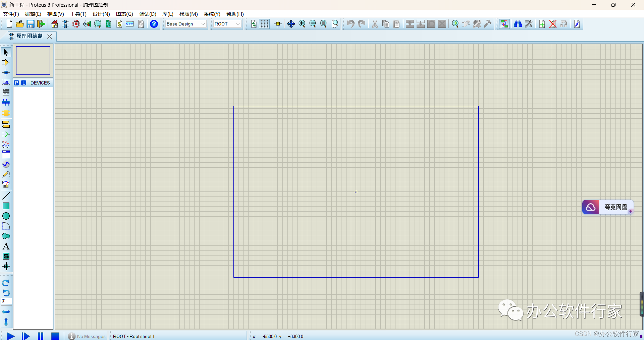
Task: Select the 2D Text tool
Action: click(x=6, y=246)
